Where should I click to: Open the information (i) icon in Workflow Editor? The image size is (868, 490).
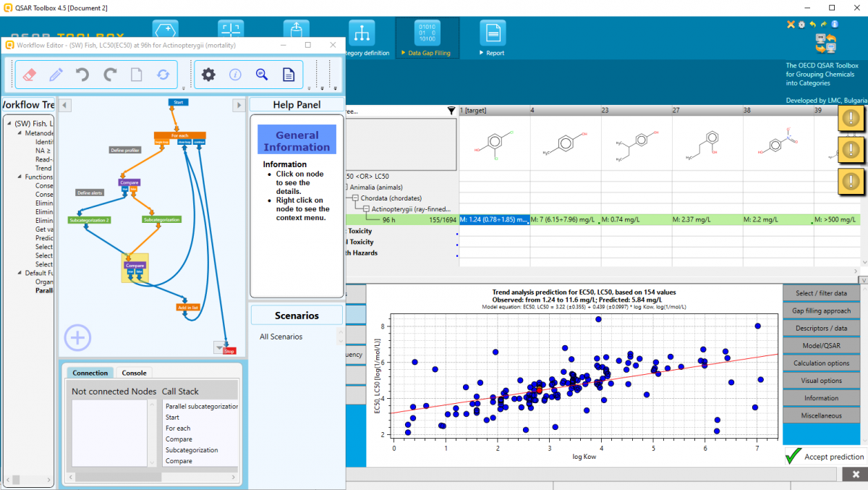point(235,74)
